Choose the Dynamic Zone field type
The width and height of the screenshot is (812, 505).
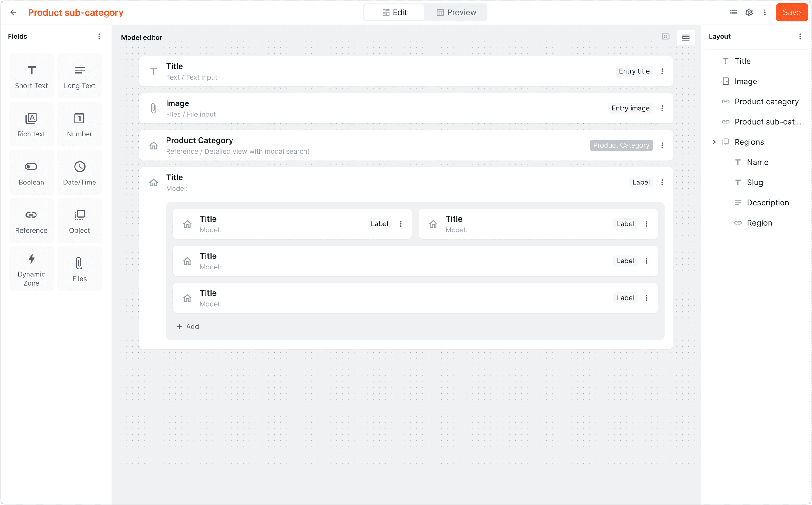31,269
